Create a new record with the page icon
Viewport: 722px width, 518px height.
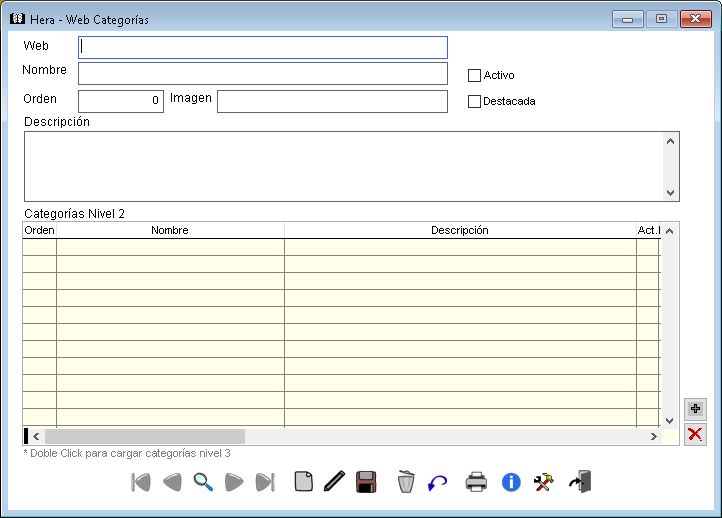click(x=303, y=482)
